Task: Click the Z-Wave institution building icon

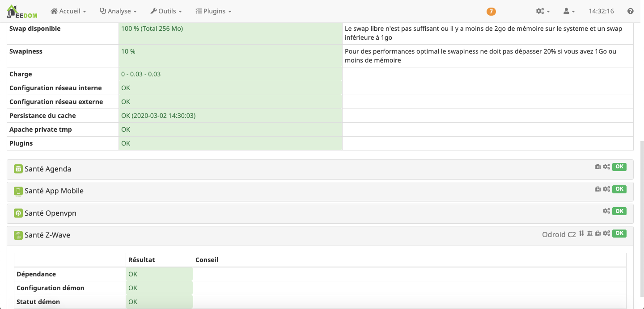Action: [x=590, y=233]
